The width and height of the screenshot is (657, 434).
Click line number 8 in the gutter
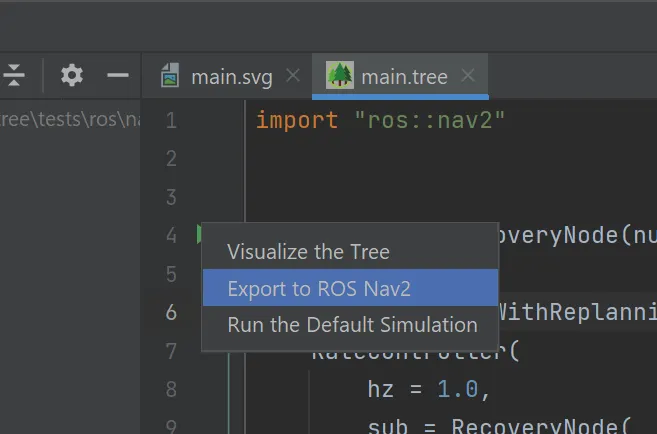click(x=171, y=389)
